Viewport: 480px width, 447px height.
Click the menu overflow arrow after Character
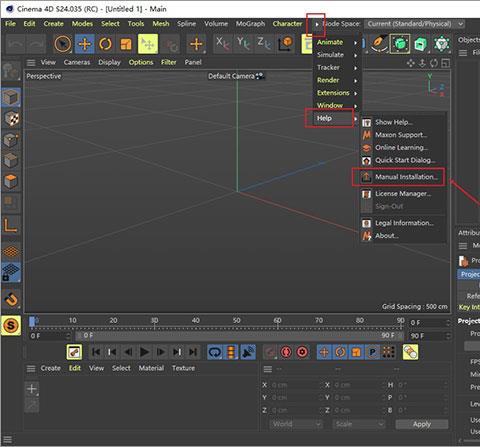(x=316, y=24)
